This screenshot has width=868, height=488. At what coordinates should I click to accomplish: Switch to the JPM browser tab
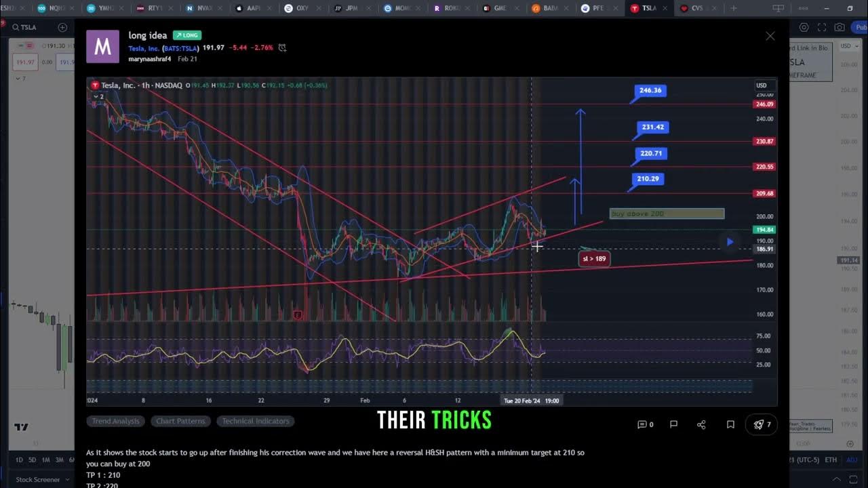[352, 8]
